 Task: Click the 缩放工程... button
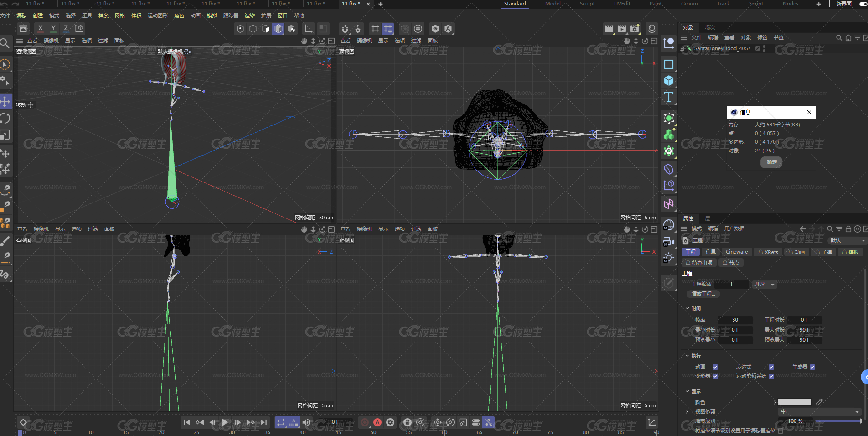[x=703, y=294]
